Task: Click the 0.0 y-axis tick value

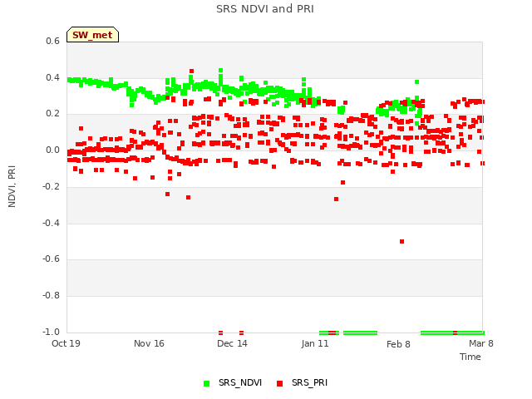Action: point(52,150)
